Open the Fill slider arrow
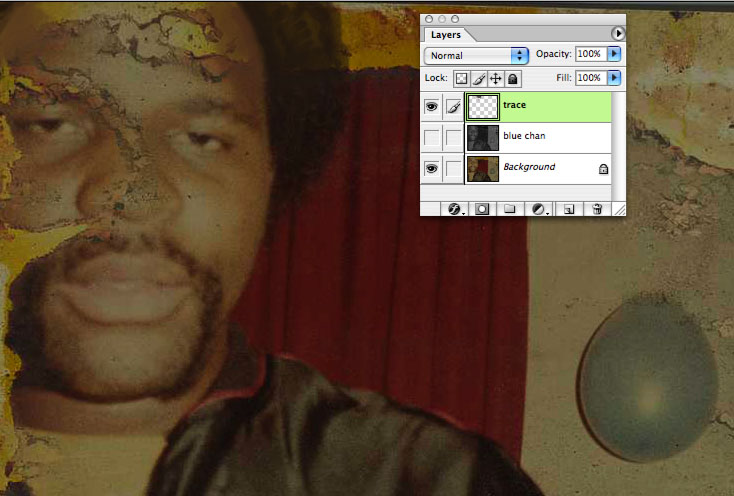Image resolution: width=734 pixels, height=496 pixels. (x=614, y=78)
